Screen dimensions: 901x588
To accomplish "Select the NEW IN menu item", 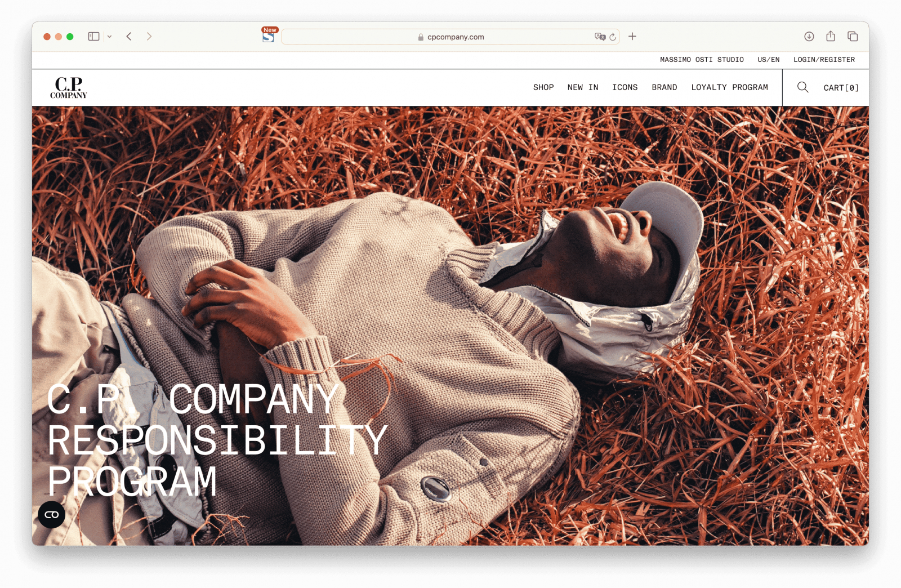I will tap(583, 87).
